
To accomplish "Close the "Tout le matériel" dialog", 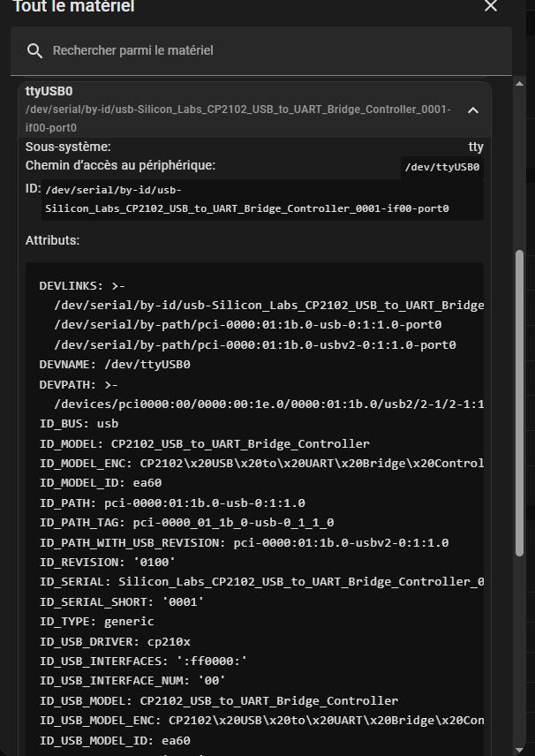I will coord(491,7).
